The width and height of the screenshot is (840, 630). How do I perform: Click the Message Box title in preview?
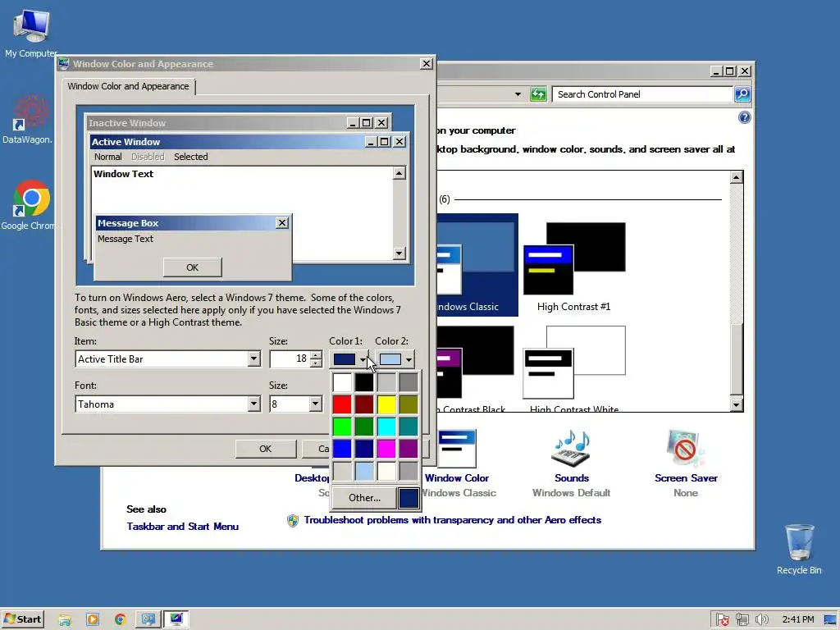tap(185, 223)
